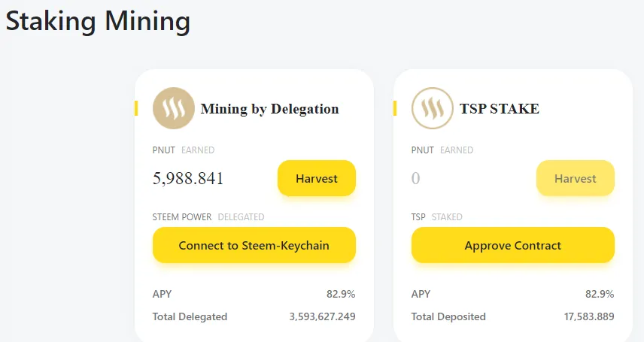Click the APY 82.9% in TSP STAKE card
The image size is (644, 342).
[x=600, y=294]
